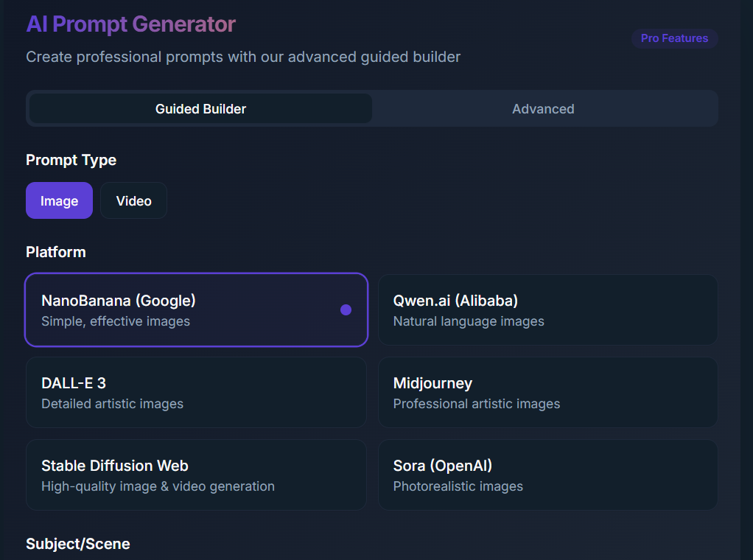Click the AI Prompt Generator title

click(130, 24)
